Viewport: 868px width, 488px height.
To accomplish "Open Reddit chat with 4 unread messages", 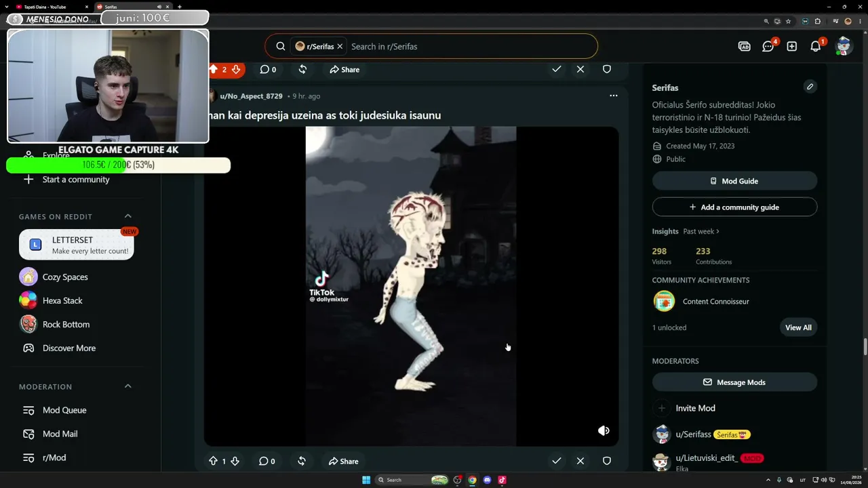I will (x=768, y=46).
